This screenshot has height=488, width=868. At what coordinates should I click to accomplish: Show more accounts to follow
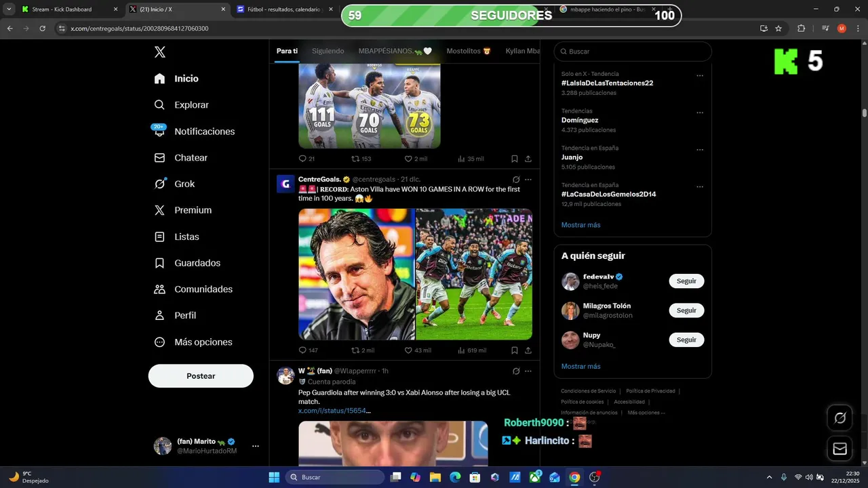pyautogui.click(x=580, y=367)
